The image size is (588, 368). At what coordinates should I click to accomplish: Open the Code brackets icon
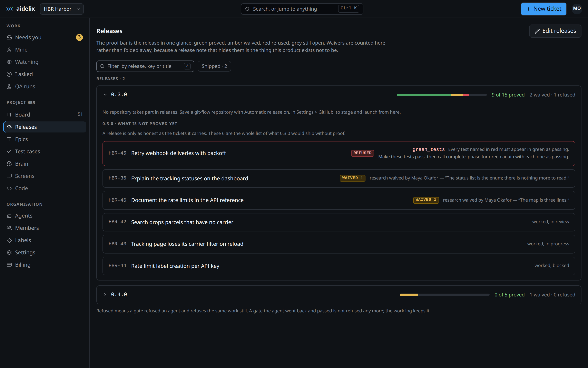point(9,188)
